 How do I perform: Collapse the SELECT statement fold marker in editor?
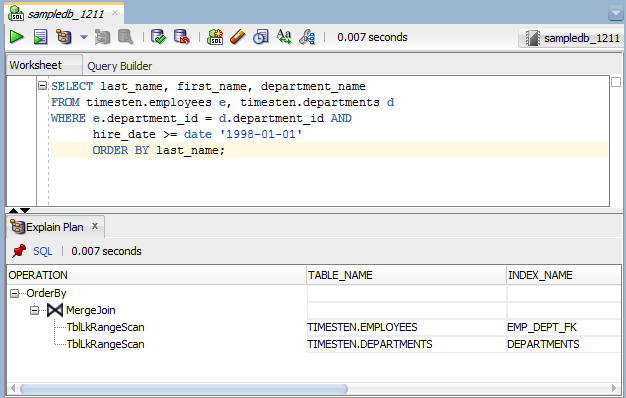[42, 85]
